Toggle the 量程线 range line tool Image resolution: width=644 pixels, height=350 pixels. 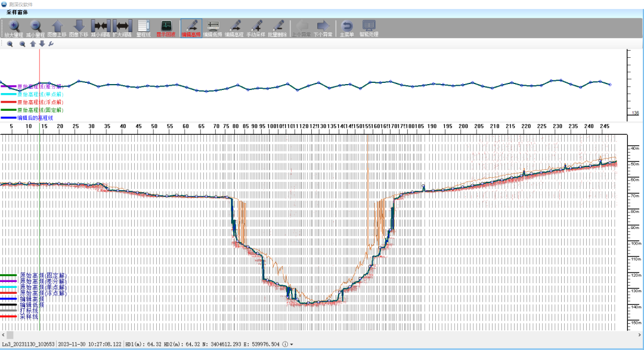(x=144, y=29)
